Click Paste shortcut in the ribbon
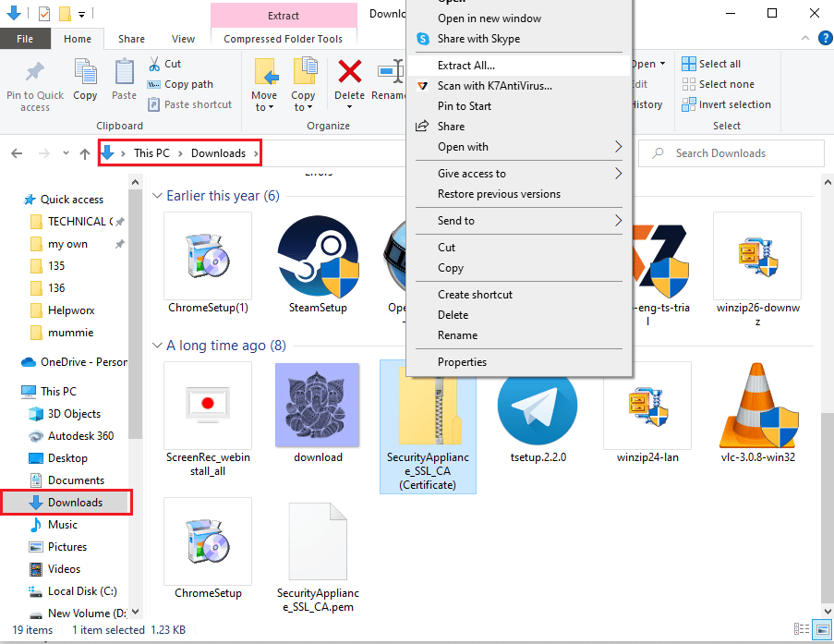This screenshot has width=834, height=644. coord(190,104)
